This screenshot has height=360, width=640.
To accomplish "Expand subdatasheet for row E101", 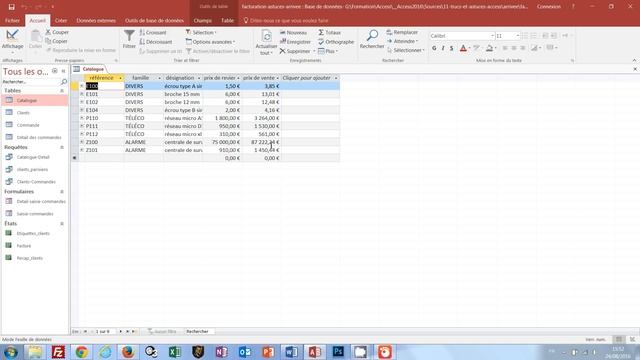I will (x=82, y=94).
